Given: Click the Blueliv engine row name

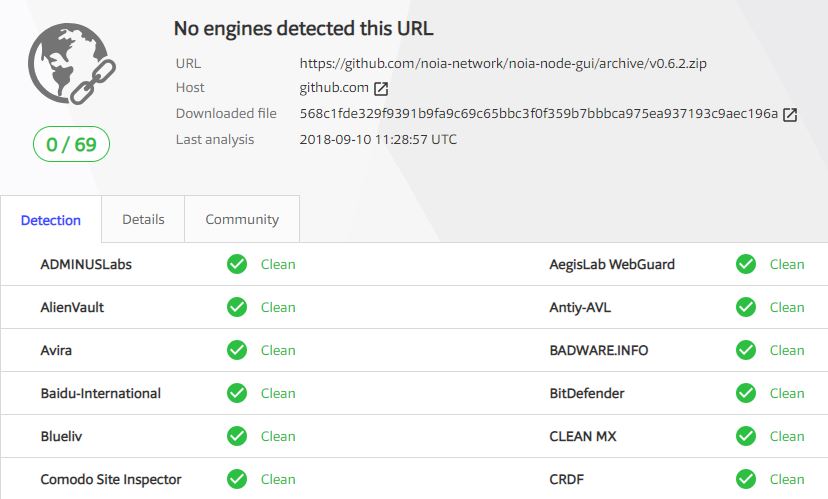Looking at the screenshot, I should click(61, 436).
